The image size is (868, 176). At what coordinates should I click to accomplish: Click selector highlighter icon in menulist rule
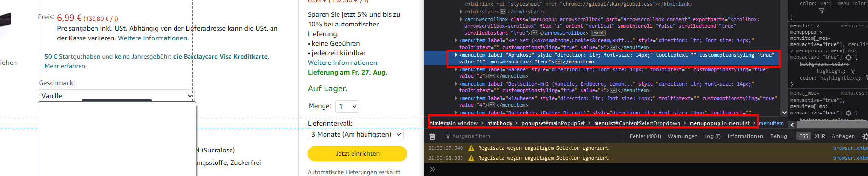click(848, 57)
